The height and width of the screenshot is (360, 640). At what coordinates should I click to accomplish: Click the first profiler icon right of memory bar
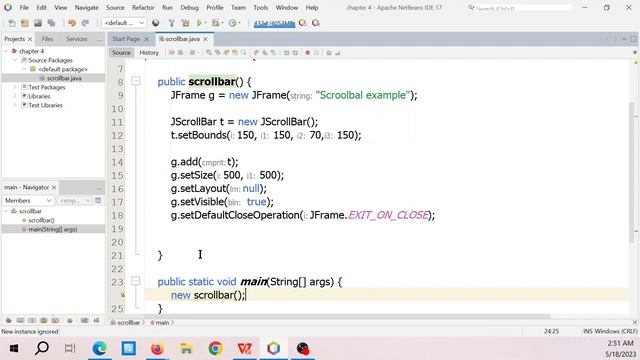302,23
